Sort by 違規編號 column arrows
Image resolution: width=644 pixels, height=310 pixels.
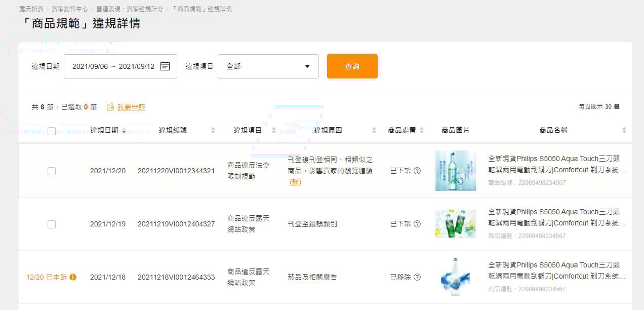click(x=213, y=131)
